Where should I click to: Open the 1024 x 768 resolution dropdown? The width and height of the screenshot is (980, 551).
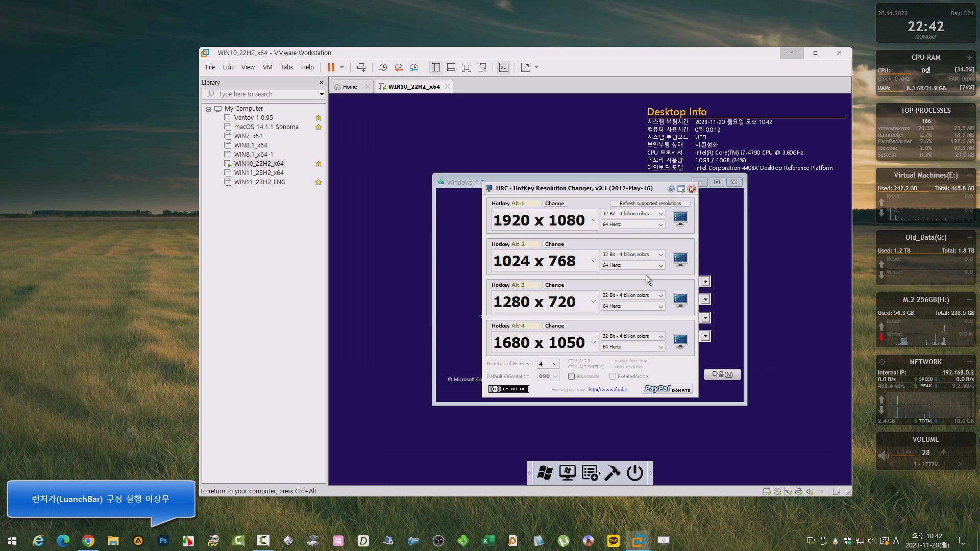pyautogui.click(x=593, y=261)
